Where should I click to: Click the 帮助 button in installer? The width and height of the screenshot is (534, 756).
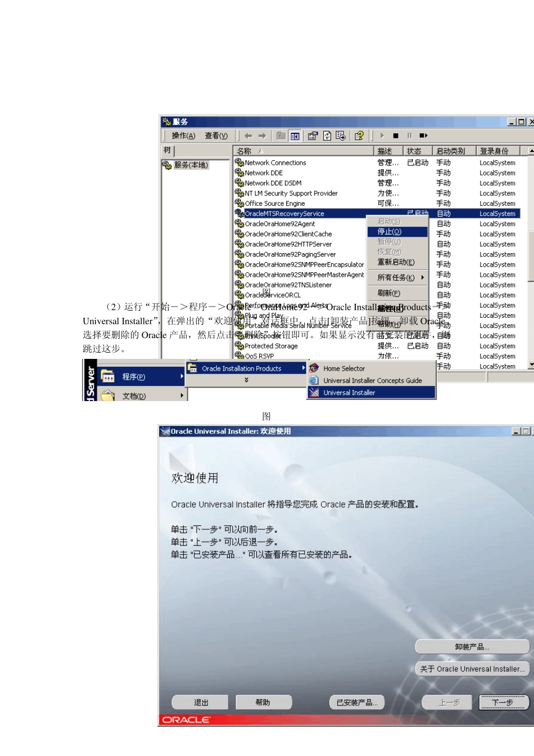264,703
